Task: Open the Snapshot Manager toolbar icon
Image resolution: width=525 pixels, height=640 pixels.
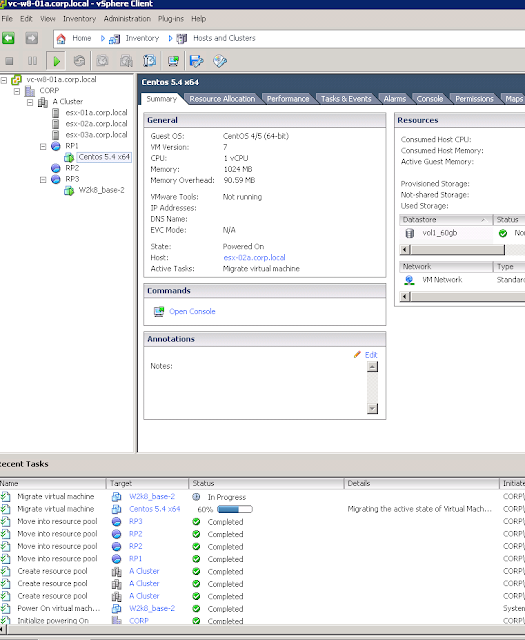Action: pyautogui.click(x=149, y=61)
